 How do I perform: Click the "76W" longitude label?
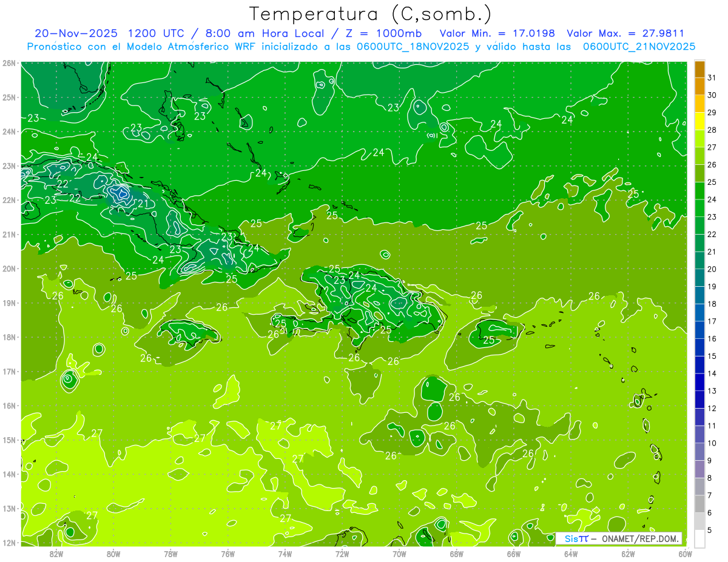[x=227, y=553]
